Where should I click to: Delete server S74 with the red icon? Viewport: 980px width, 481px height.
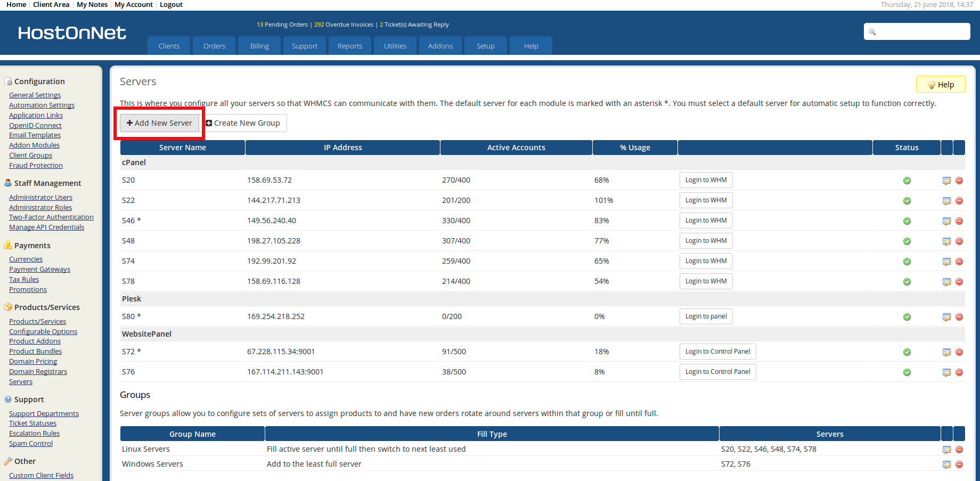[959, 262]
